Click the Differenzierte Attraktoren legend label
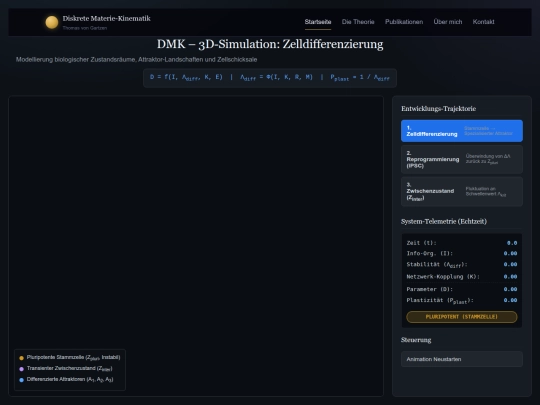540x405 pixels. pyautogui.click(x=70, y=380)
